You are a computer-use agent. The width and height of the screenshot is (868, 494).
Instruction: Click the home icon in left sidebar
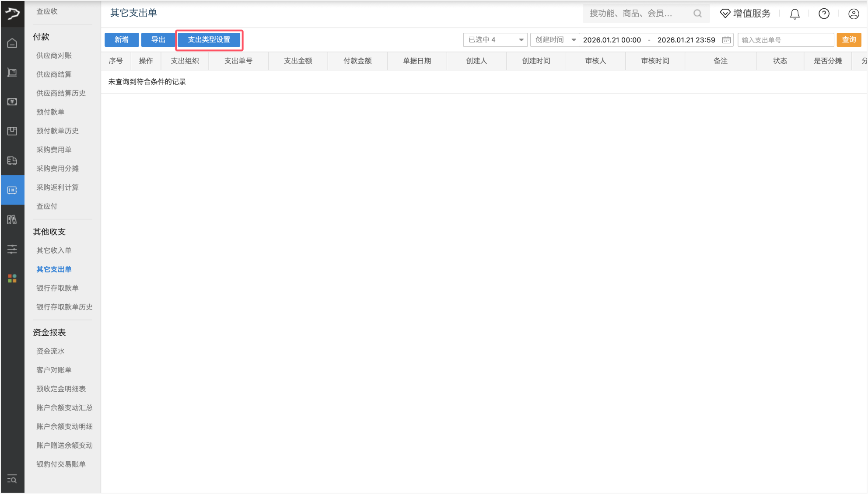[12, 43]
